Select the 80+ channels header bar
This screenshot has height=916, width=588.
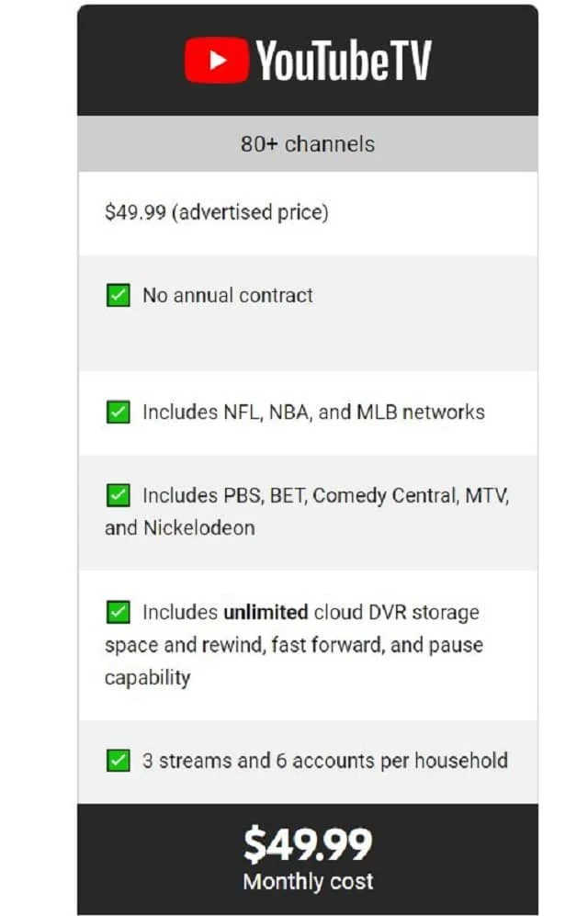[x=308, y=143]
